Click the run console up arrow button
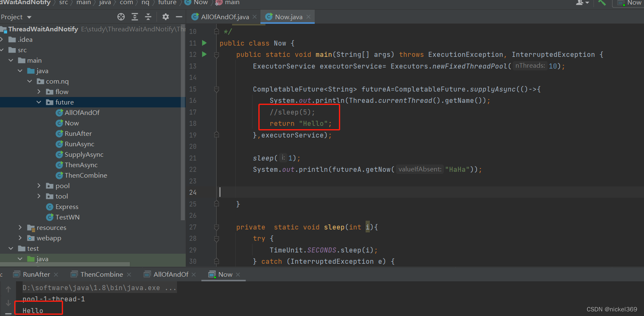The height and width of the screenshot is (316, 644). click(x=8, y=289)
